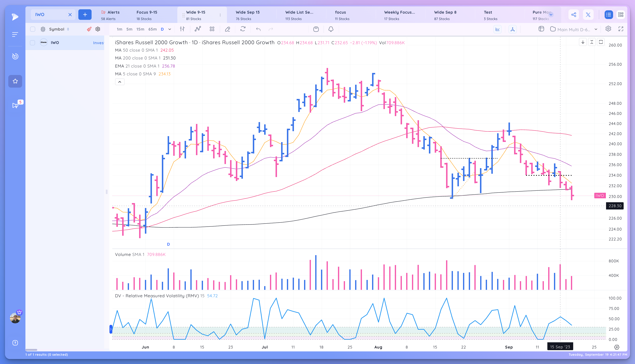
Task: Toggle the network nodes panel icon
Action: click(512, 29)
